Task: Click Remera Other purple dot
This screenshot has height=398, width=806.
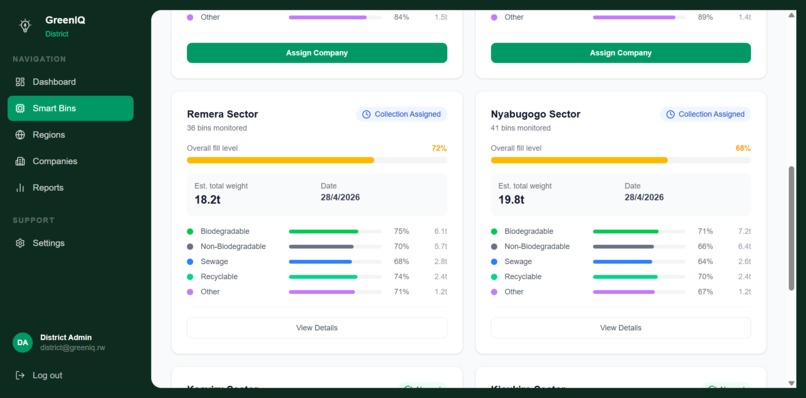Action: (190, 292)
